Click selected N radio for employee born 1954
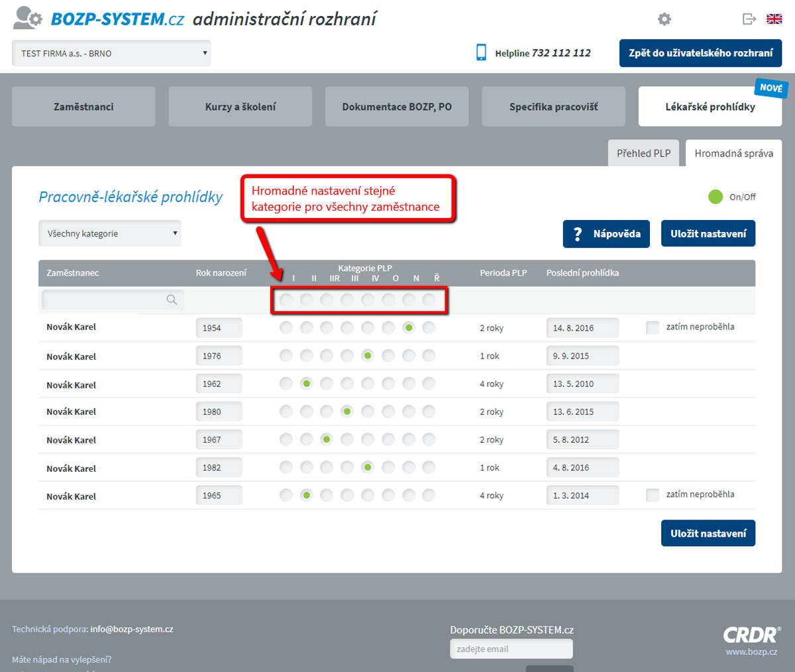Screen dimensions: 795x672 pyautogui.click(x=409, y=327)
